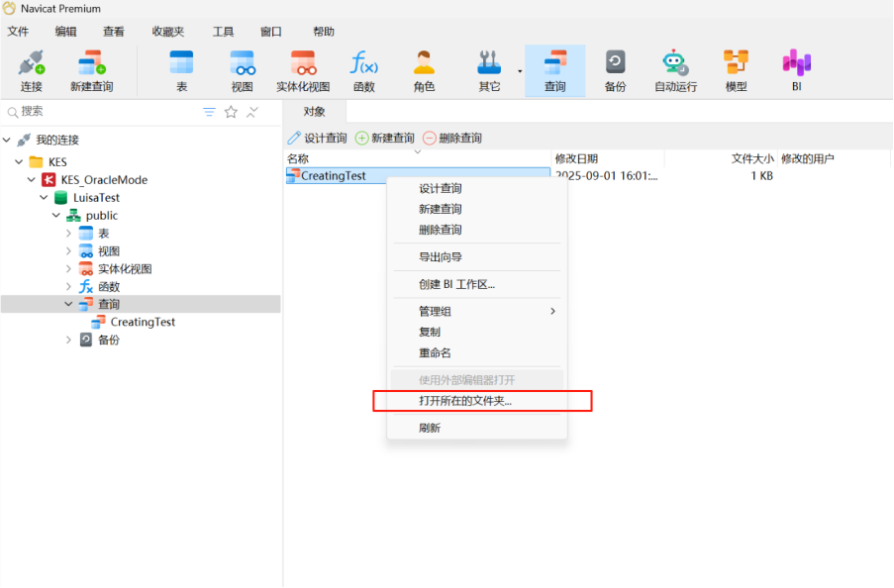Open the 表 (Table) toolbar icon
The image size is (894, 588).
coord(181,70)
